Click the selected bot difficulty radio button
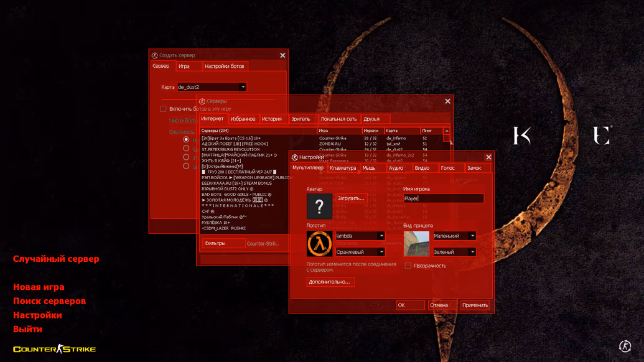This screenshot has height=362, width=644. click(x=186, y=139)
